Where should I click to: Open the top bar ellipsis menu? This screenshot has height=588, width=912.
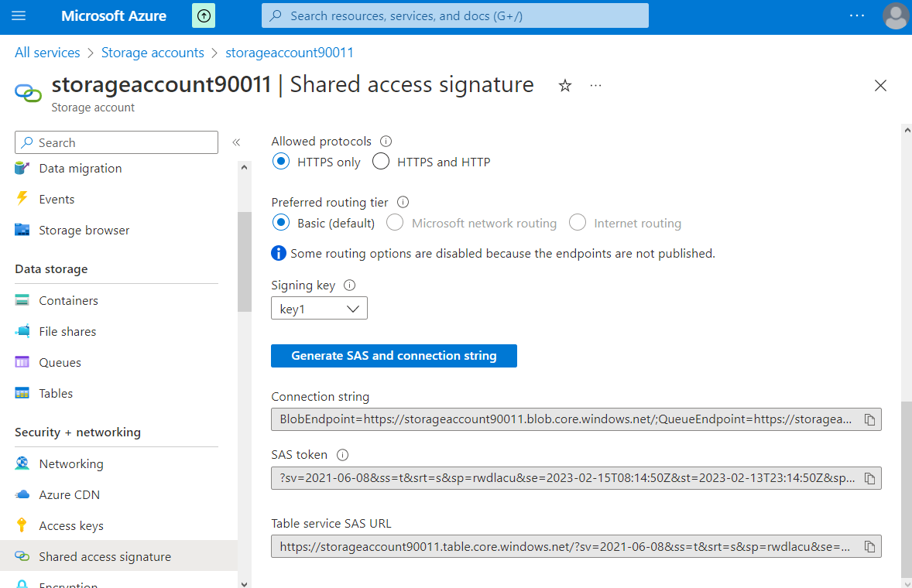pyautogui.click(x=857, y=15)
